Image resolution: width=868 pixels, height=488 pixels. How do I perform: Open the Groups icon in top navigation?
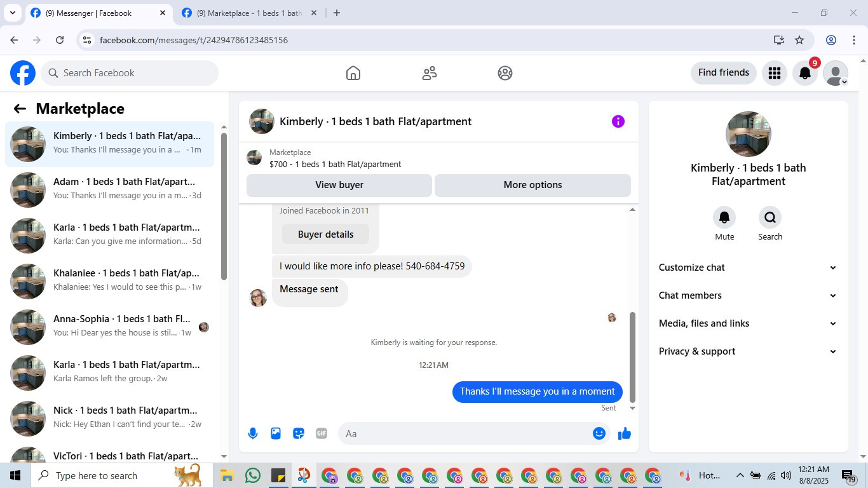click(505, 73)
